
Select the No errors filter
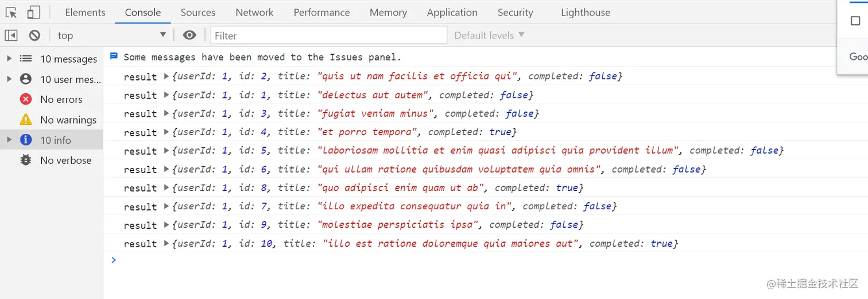click(x=61, y=99)
